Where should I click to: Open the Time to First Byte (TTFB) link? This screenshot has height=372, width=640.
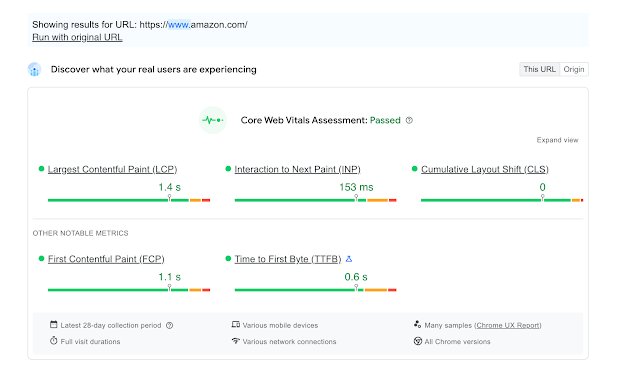click(288, 259)
